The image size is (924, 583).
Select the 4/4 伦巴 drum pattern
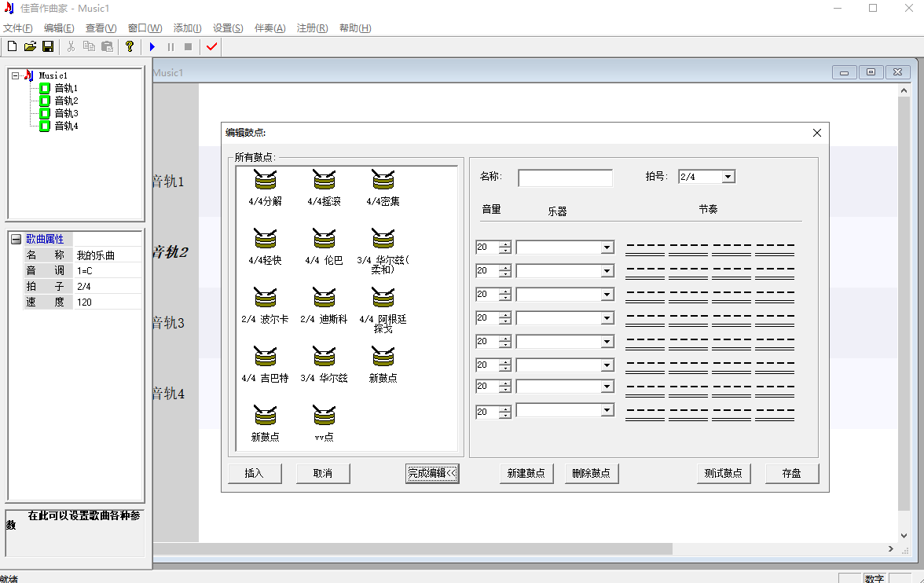coord(324,238)
